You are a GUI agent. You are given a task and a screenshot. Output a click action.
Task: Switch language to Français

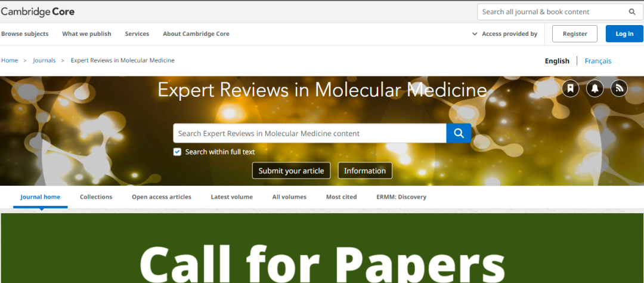pyautogui.click(x=597, y=61)
